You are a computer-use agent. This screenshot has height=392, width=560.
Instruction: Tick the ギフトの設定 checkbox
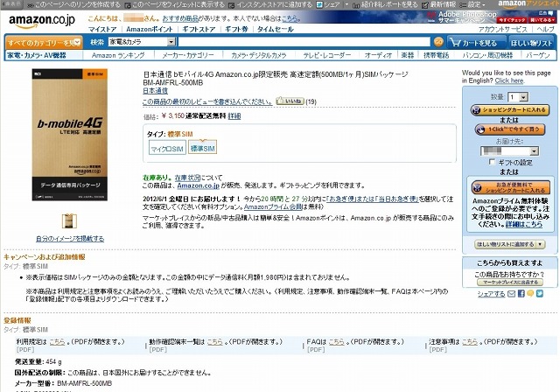[492, 162]
